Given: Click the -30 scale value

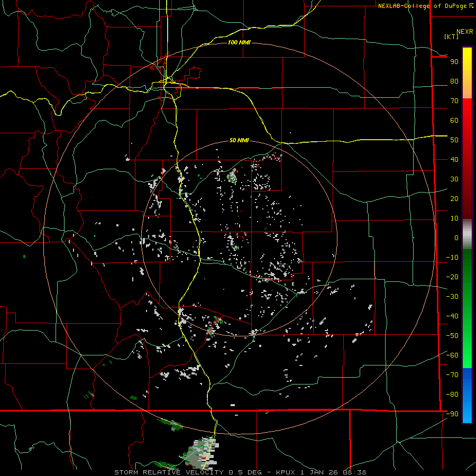Looking at the screenshot, I should pos(452,297).
